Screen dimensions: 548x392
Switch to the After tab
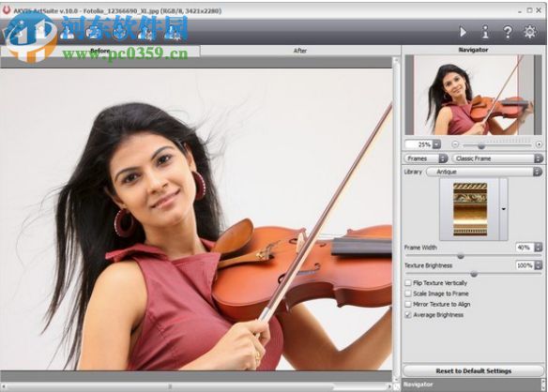coord(300,51)
